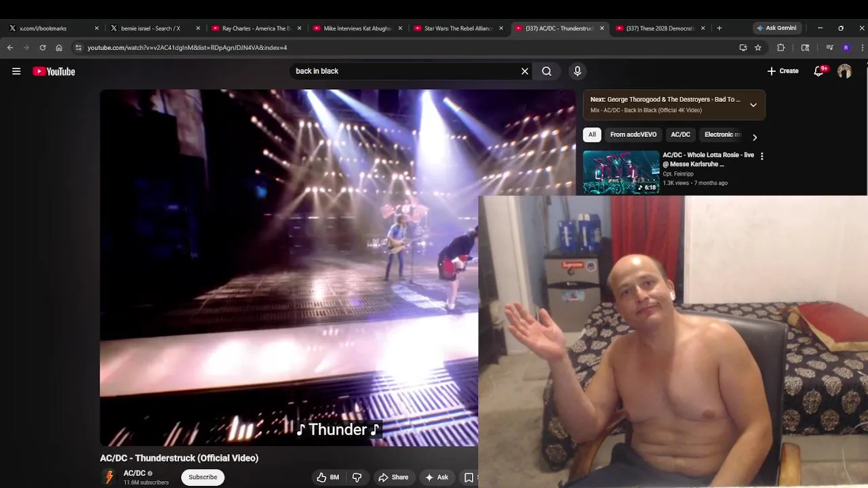Click Next: George Thorogood Bad To text
This screenshot has height=488, width=868.
[665, 100]
